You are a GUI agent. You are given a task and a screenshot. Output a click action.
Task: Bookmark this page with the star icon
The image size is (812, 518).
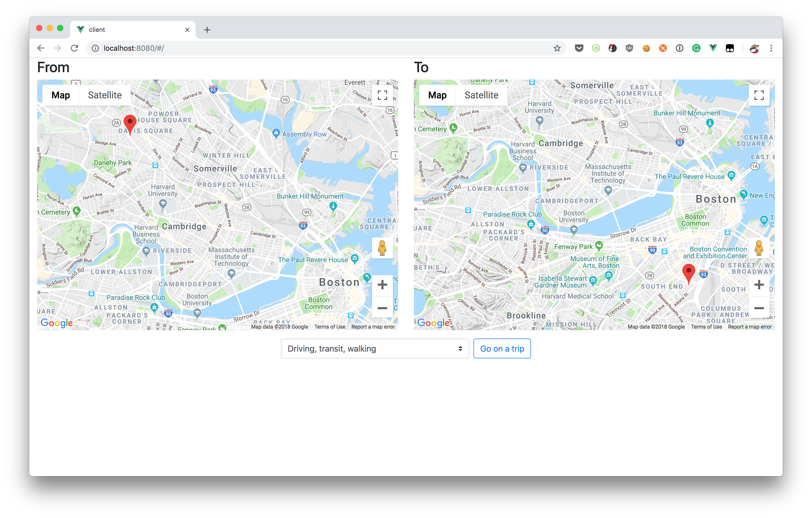[x=557, y=48]
